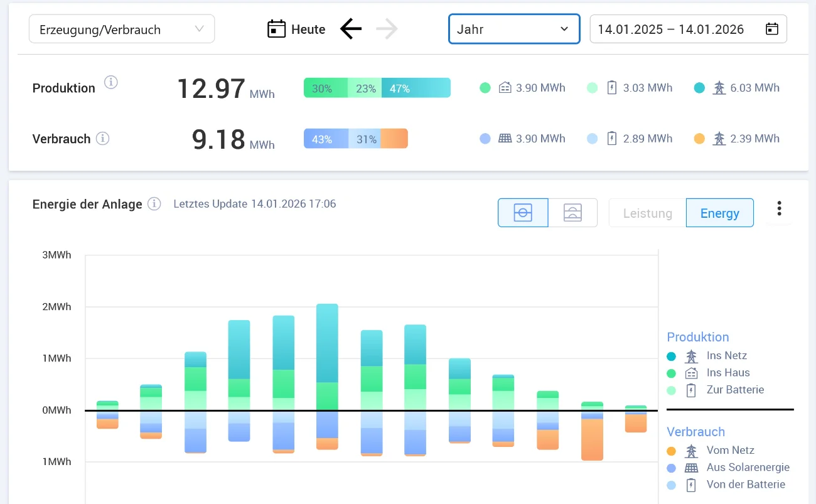The height and width of the screenshot is (504, 816).
Task: Open info icon next to Verbrauch
Action: pos(102,139)
